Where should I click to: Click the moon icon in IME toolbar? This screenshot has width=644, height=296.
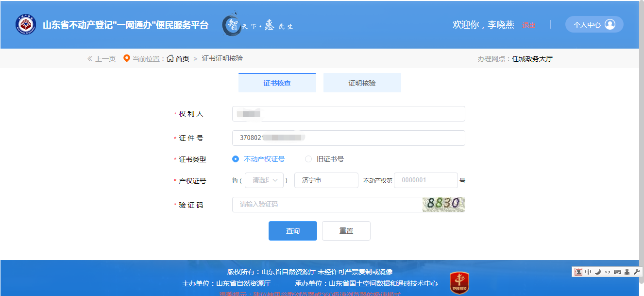[x=598, y=272]
